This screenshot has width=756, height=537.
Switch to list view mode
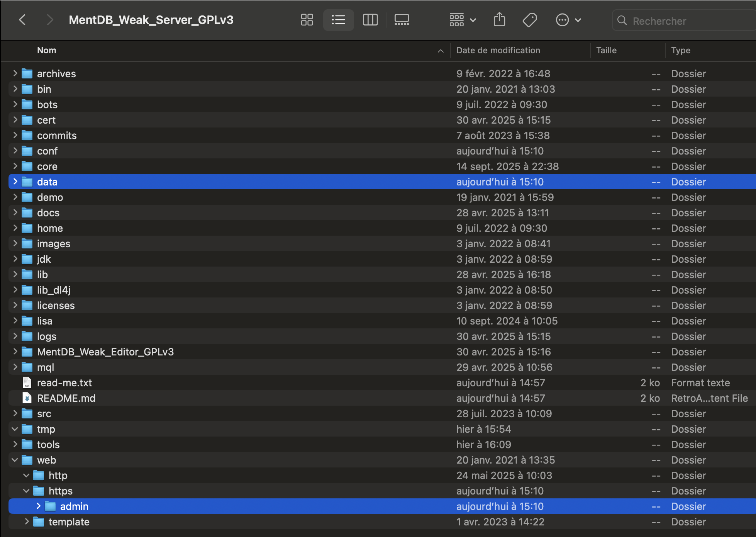pos(338,20)
